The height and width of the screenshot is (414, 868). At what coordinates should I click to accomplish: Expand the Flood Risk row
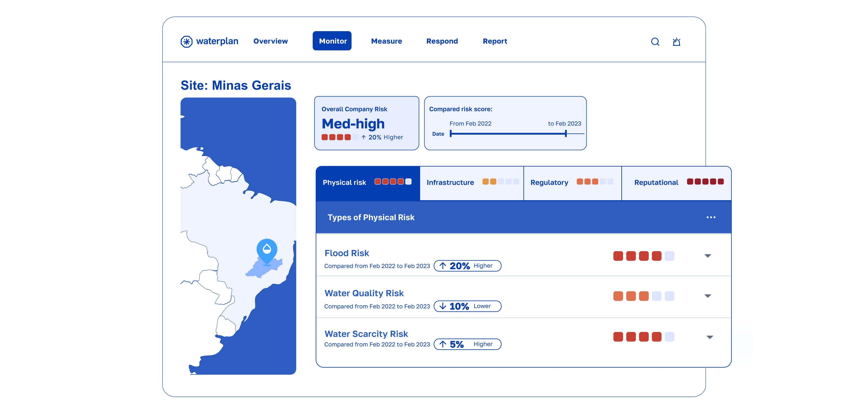pos(708,256)
